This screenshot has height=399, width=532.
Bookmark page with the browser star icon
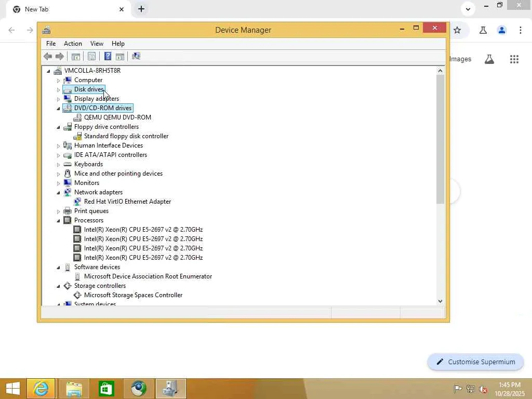[457, 30]
